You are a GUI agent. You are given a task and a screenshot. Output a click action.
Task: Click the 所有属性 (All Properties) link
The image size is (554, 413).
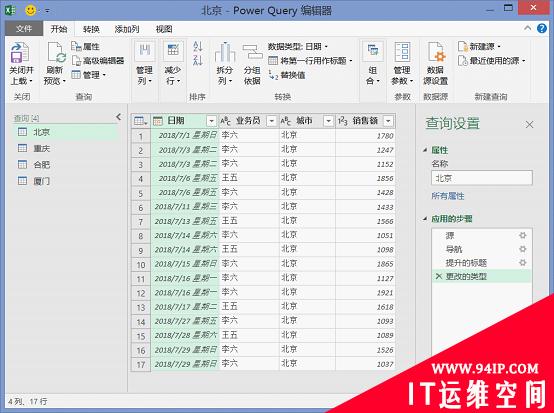[x=448, y=196]
